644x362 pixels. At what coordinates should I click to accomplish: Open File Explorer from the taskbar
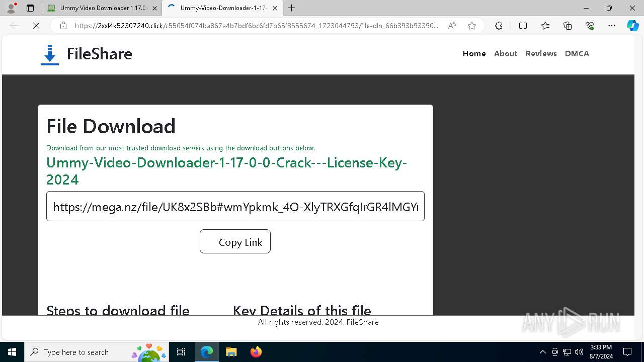pyautogui.click(x=231, y=352)
